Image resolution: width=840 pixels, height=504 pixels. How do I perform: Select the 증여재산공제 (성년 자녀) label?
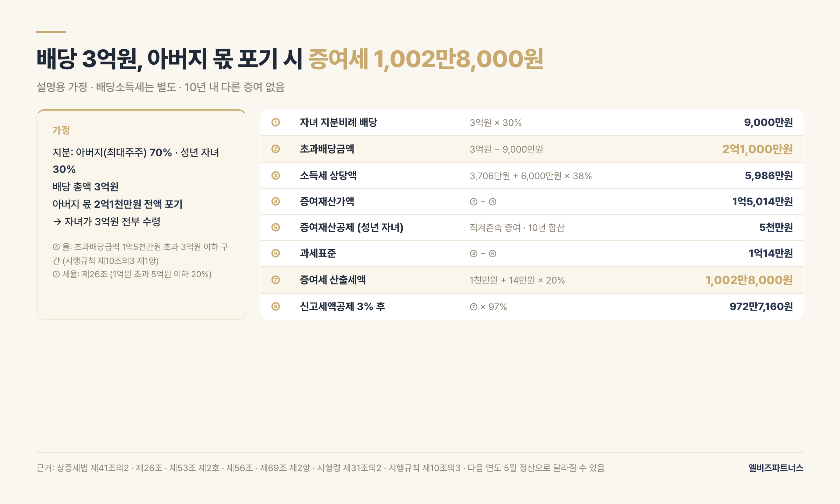[x=351, y=227]
